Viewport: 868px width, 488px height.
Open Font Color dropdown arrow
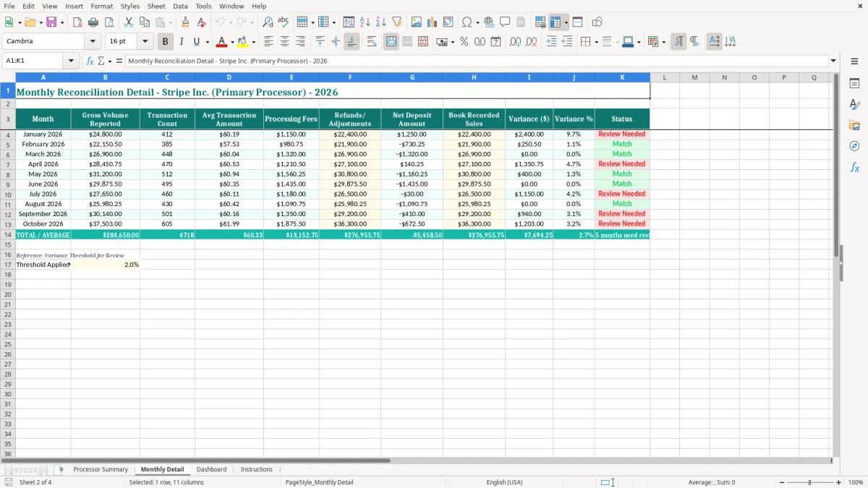point(232,42)
